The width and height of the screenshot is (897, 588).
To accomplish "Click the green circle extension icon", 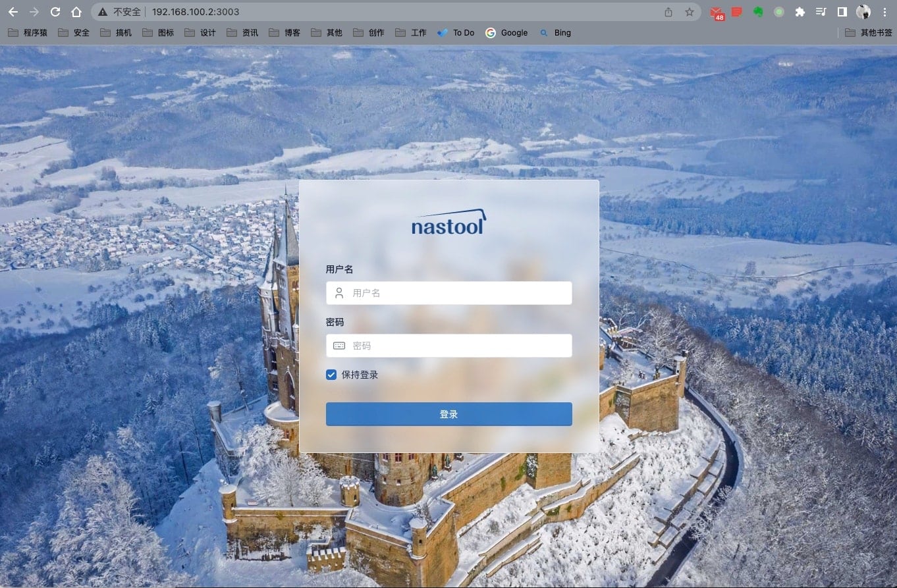I will point(779,12).
